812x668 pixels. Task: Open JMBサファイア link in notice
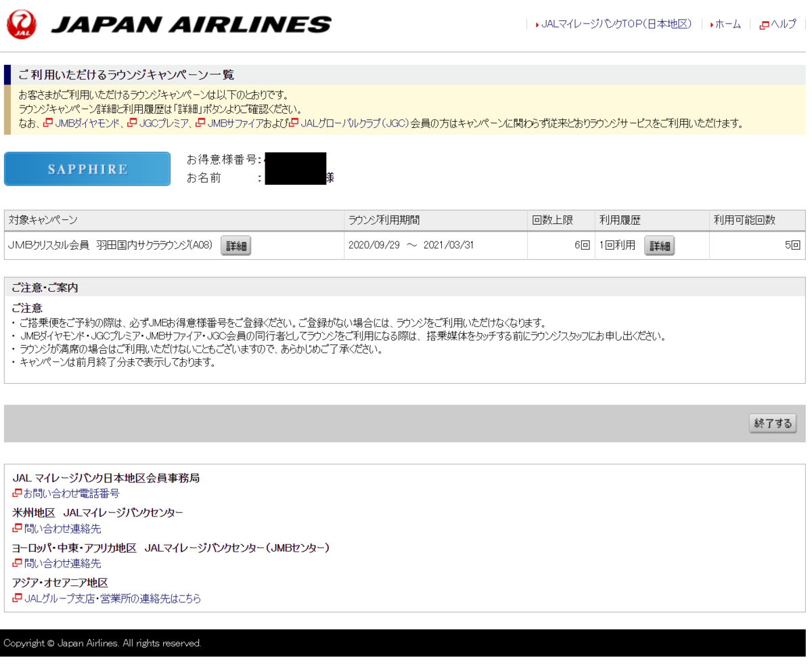pyautogui.click(x=234, y=123)
